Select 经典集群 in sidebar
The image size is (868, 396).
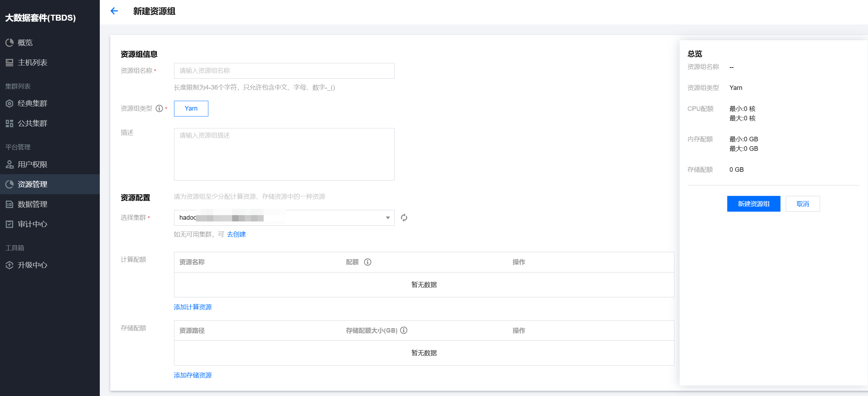(x=32, y=104)
